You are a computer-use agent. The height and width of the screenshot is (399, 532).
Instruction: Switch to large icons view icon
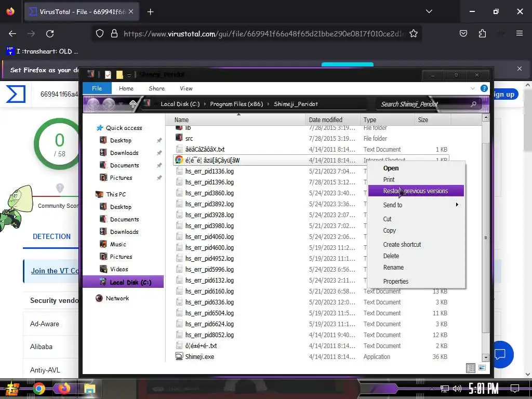click(x=482, y=368)
